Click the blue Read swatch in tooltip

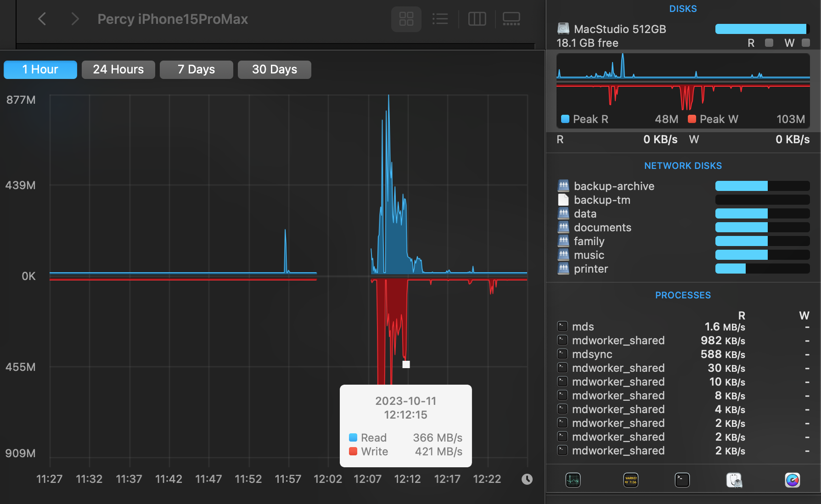tap(353, 437)
